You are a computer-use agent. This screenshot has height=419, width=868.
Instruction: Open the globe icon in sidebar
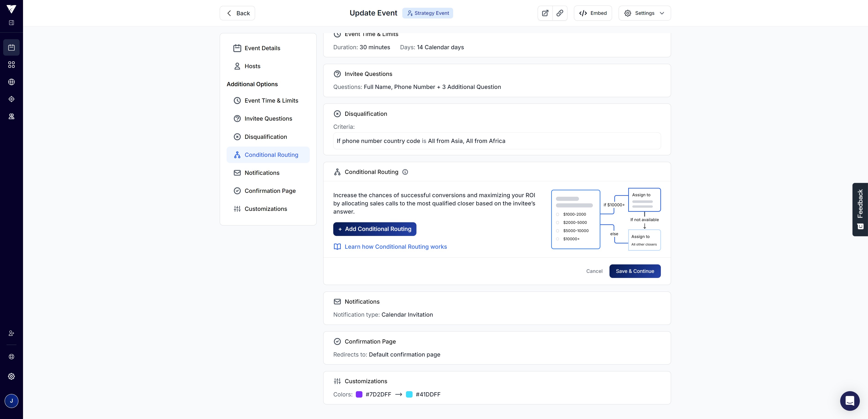click(11, 82)
